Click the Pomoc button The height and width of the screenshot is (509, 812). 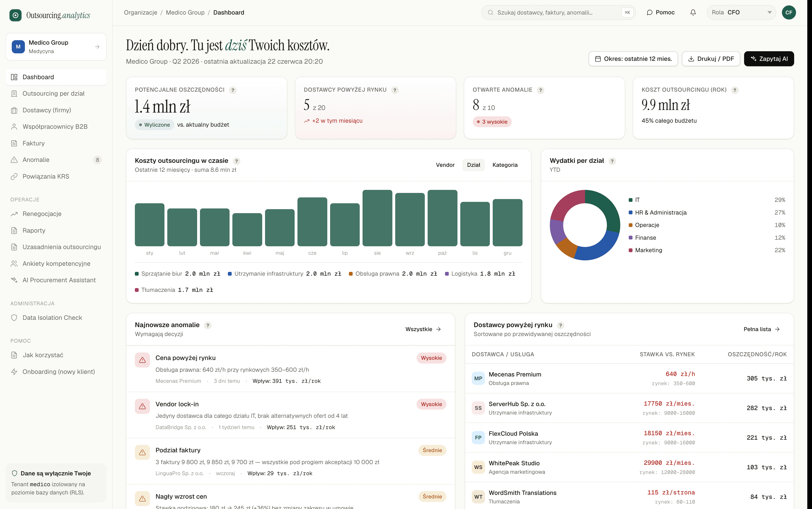pos(660,12)
